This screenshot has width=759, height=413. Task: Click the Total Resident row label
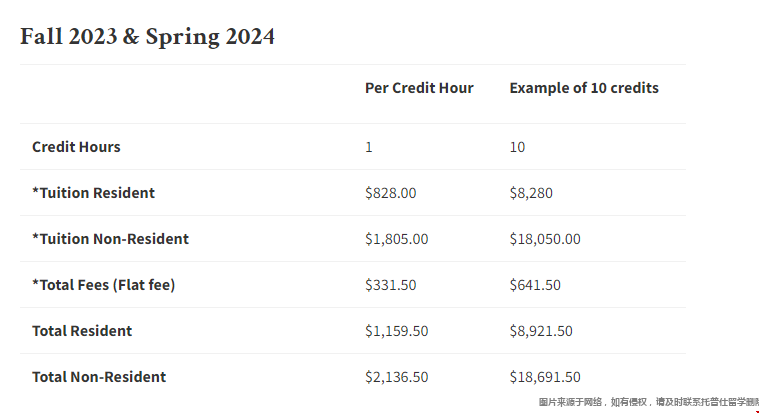point(82,331)
